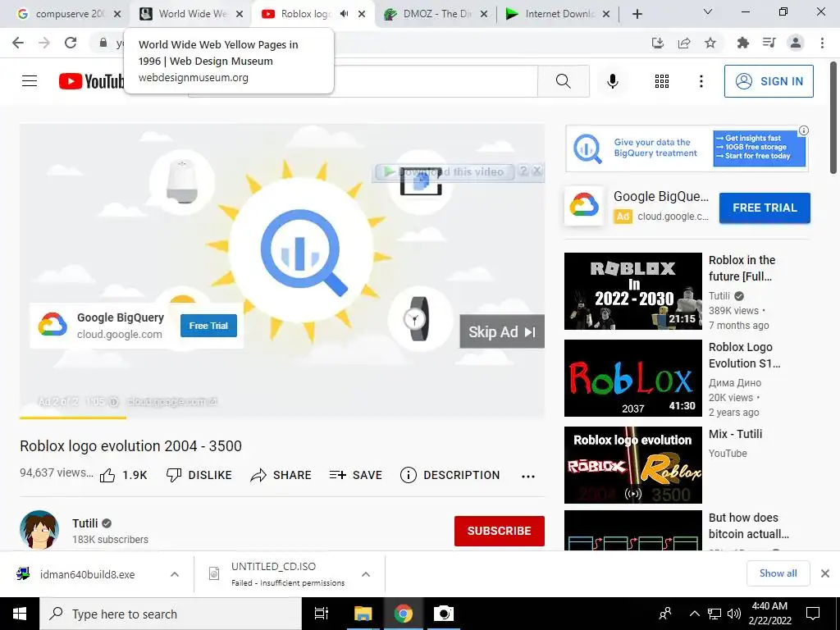Click the SHARE button under the video
Viewport: 840px width, 630px height.
(x=281, y=475)
